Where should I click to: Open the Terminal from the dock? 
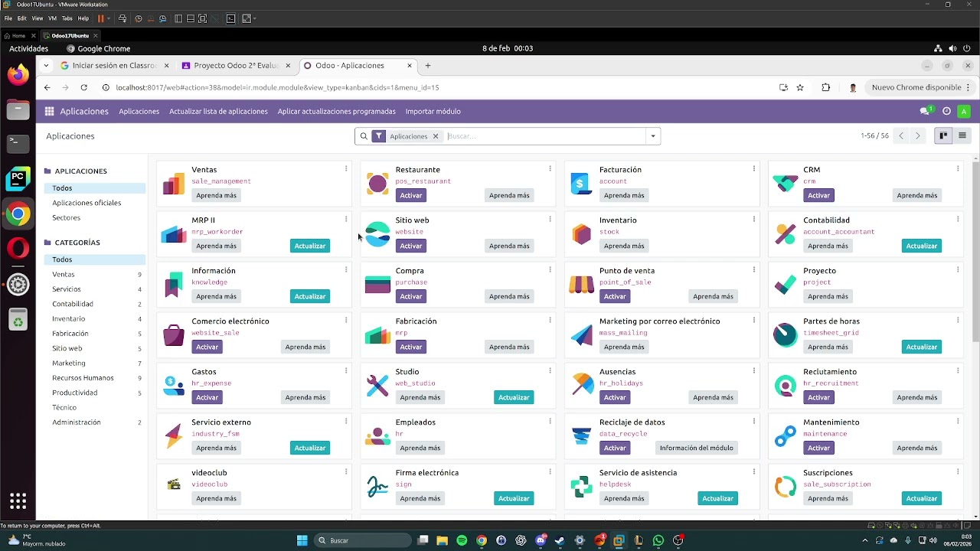pyautogui.click(x=18, y=143)
